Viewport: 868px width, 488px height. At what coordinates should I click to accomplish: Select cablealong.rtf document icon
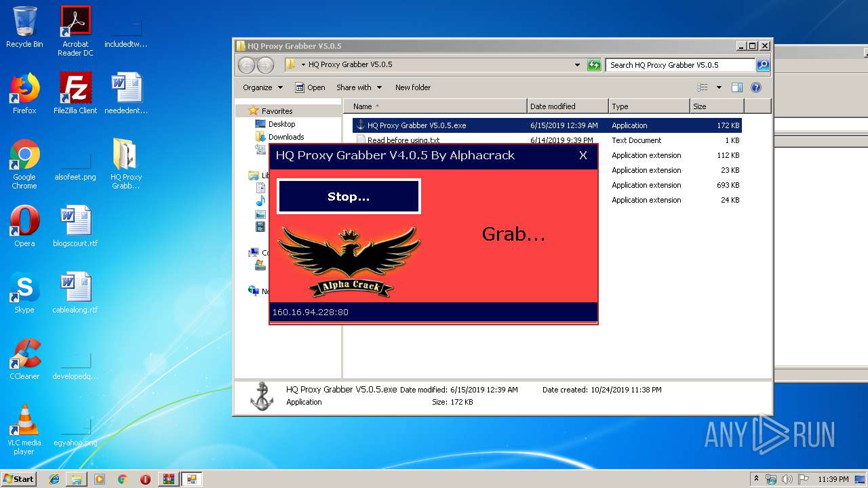tap(75, 293)
